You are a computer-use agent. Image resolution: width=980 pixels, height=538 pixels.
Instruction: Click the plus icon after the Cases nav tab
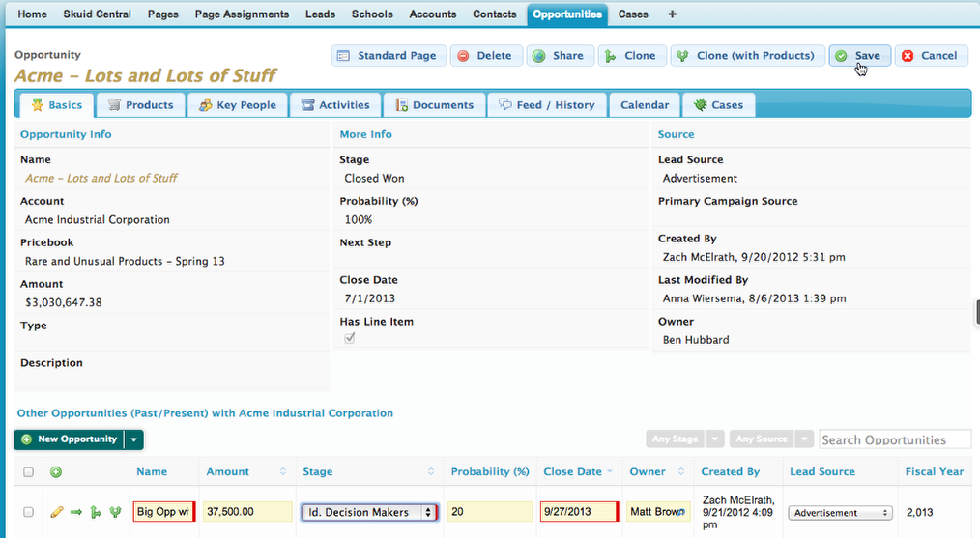[x=672, y=14]
